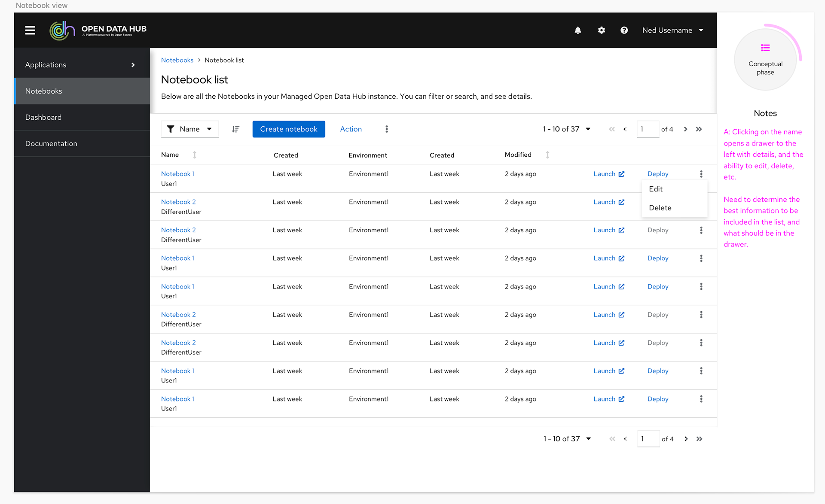Image resolution: width=825 pixels, height=504 pixels.
Task: Open Notebook 2 link in the sixth row
Action: pyautogui.click(x=178, y=315)
